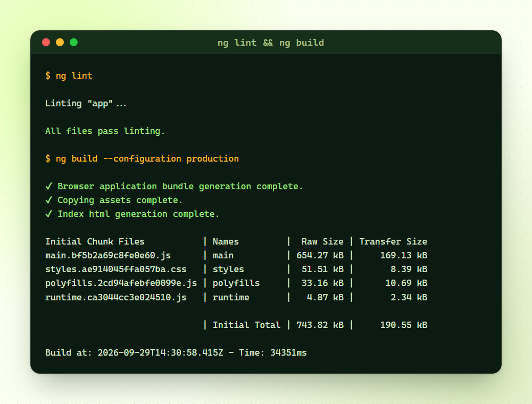
Task: Click 'All files pass linting.' message
Action: pos(105,131)
